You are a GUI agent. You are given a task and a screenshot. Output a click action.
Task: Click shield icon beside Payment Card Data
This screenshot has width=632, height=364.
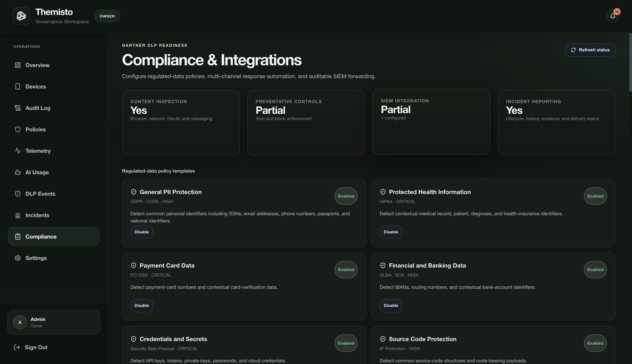[133, 265]
